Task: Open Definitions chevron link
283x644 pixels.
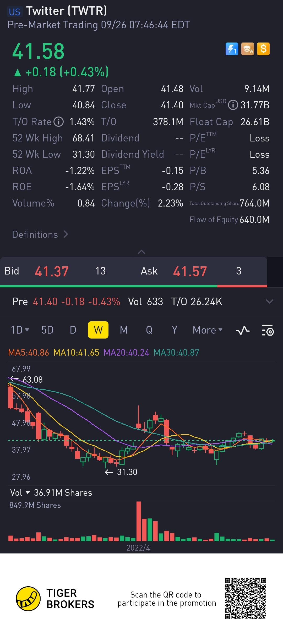Action: click(x=40, y=234)
